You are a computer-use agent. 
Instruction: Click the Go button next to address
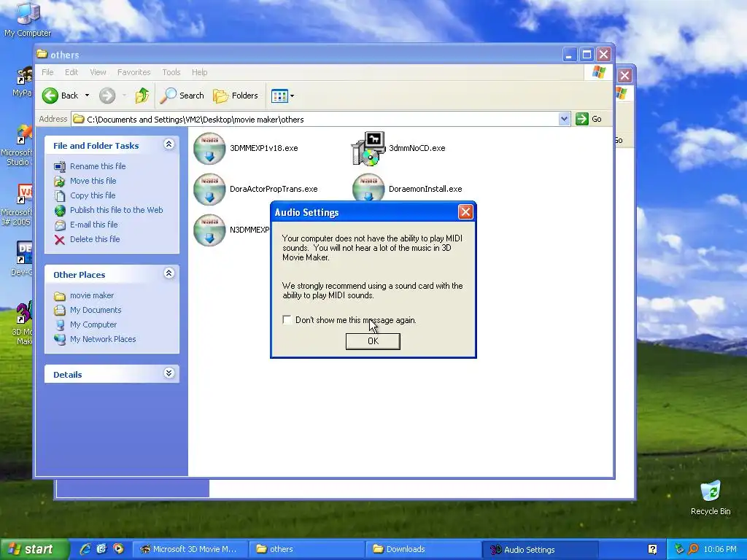point(589,119)
